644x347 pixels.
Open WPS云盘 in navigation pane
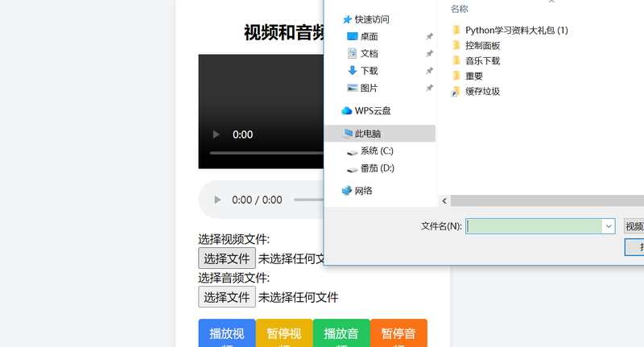373,111
